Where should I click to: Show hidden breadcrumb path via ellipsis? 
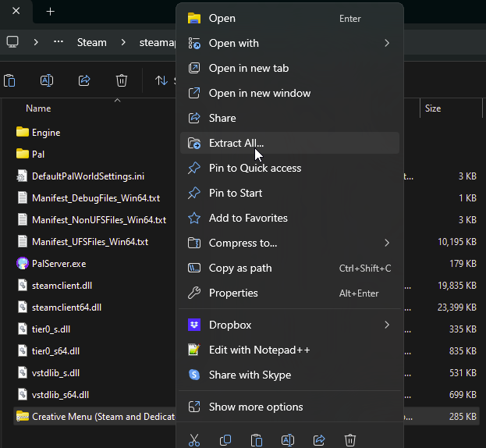[x=59, y=42]
